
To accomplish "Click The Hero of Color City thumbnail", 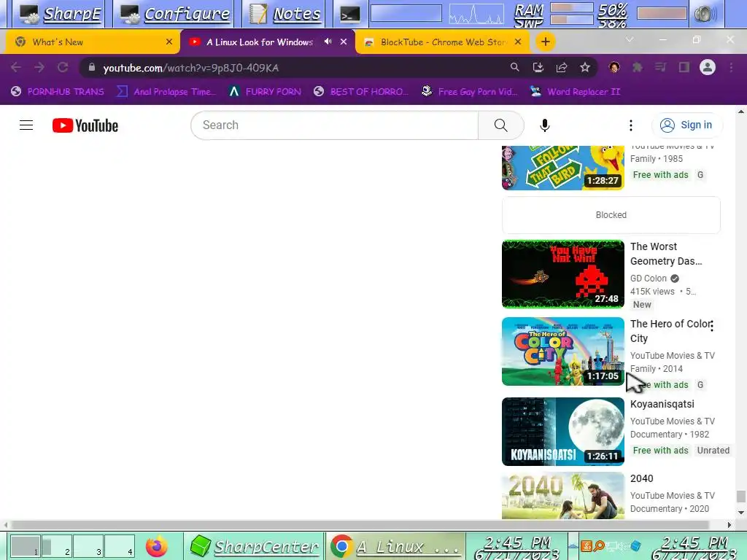I will click(x=563, y=351).
